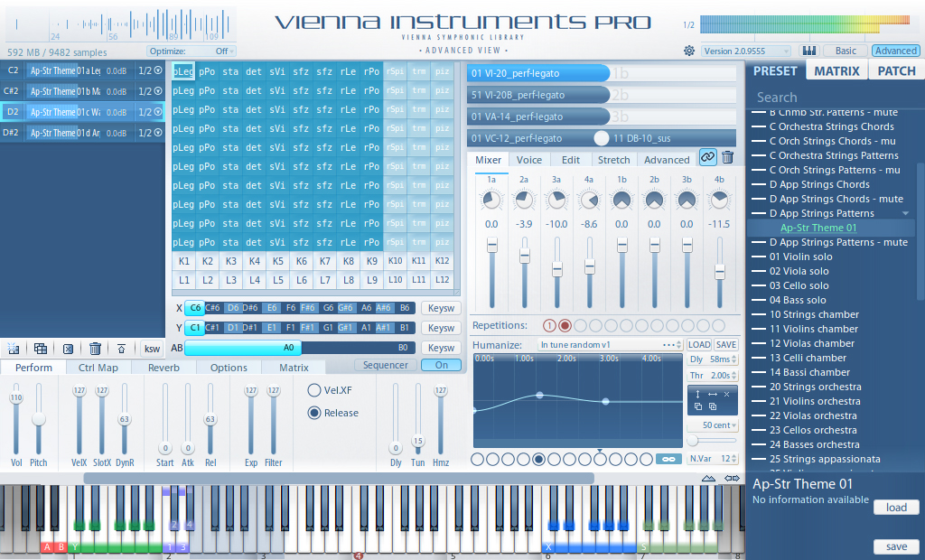
Task: Switch to Basic view mode
Action: pos(846,51)
